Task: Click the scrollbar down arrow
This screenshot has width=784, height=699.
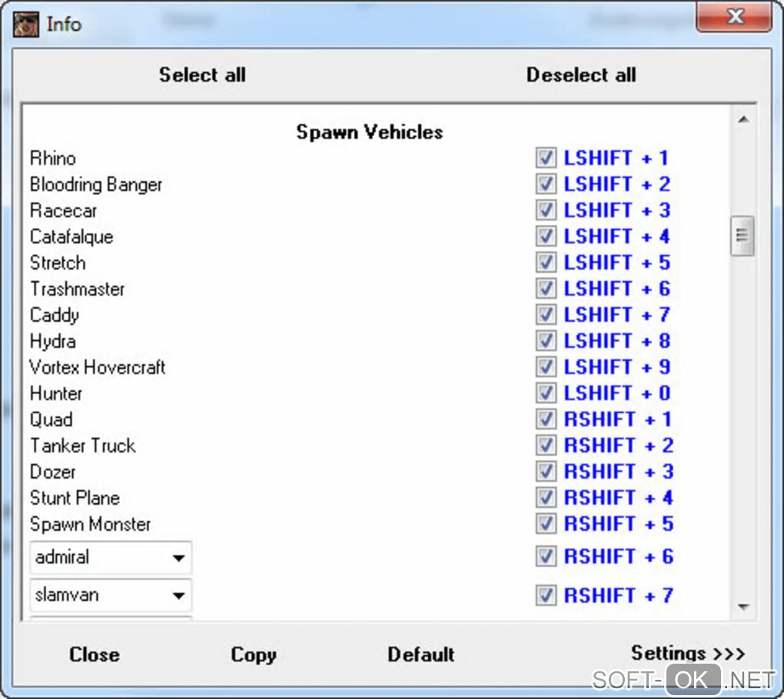Action: tap(743, 607)
